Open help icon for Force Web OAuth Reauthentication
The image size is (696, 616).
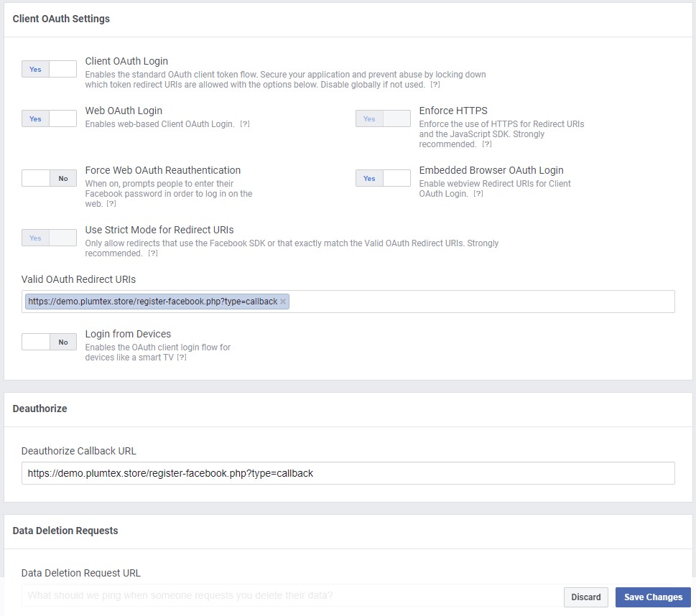click(x=111, y=203)
